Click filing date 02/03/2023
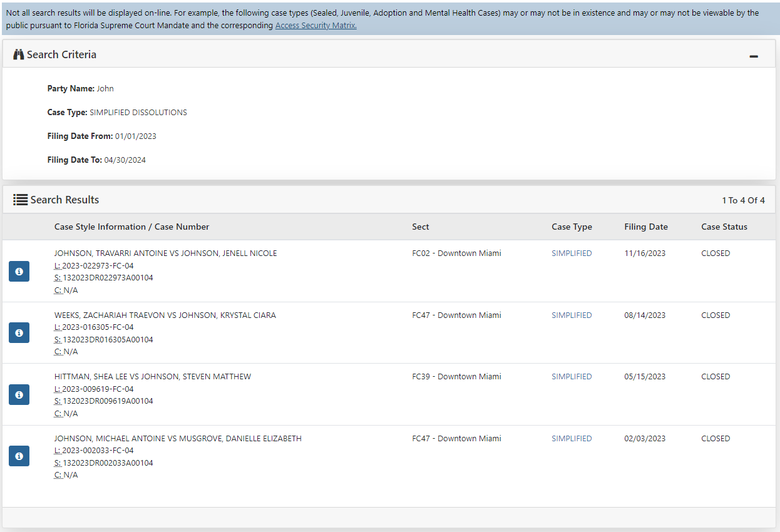This screenshot has width=780, height=532. (645, 439)
